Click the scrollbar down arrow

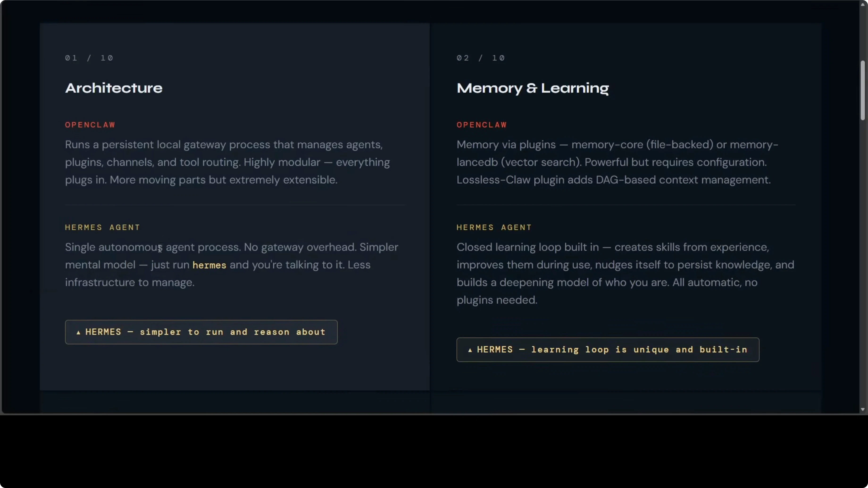863,409
